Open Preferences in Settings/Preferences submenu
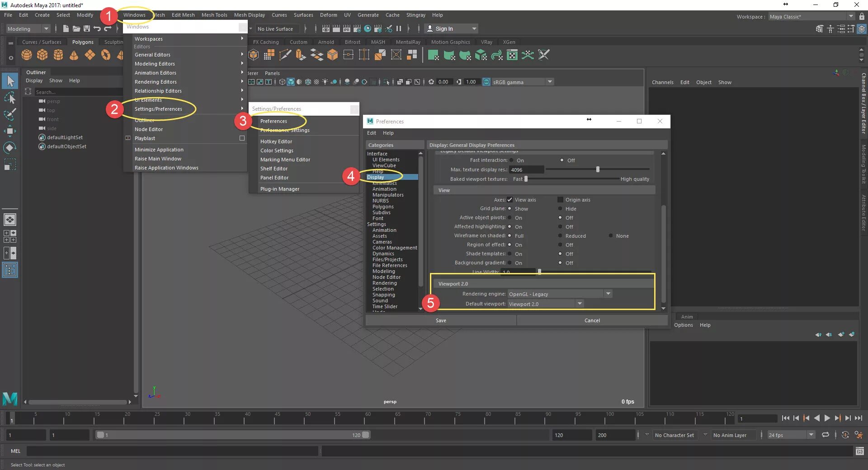The height and width of the screenshot is (470, 868). tap(274, 121)
